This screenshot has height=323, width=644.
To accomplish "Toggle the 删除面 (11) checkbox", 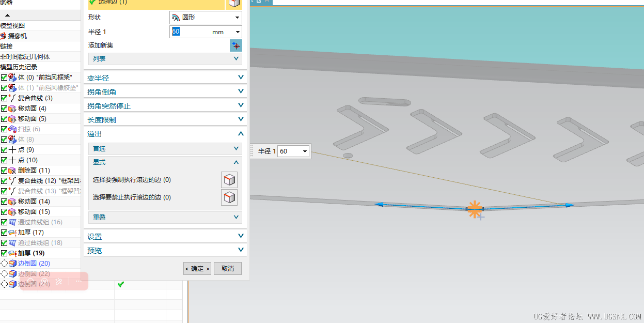I will pos(4,171).
